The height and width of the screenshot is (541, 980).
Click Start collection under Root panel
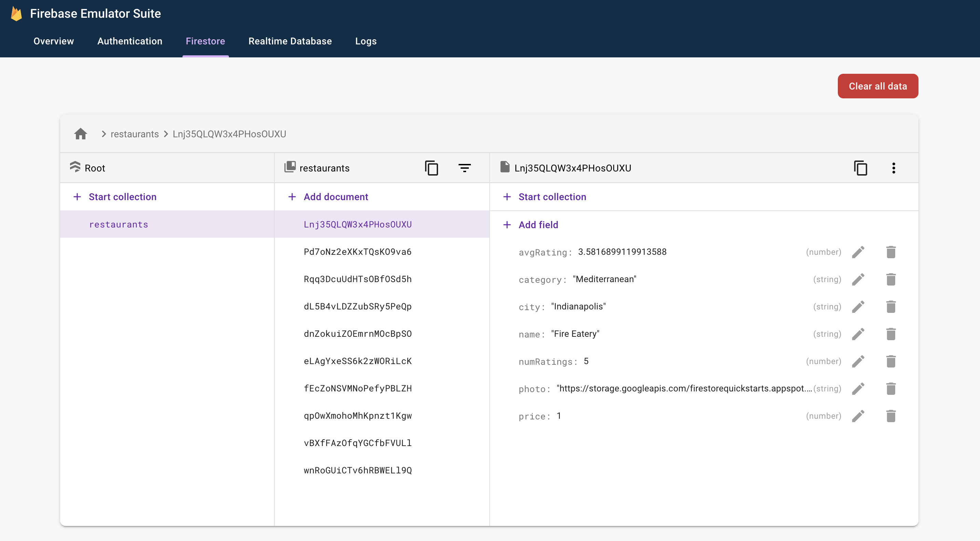(123, 196)
